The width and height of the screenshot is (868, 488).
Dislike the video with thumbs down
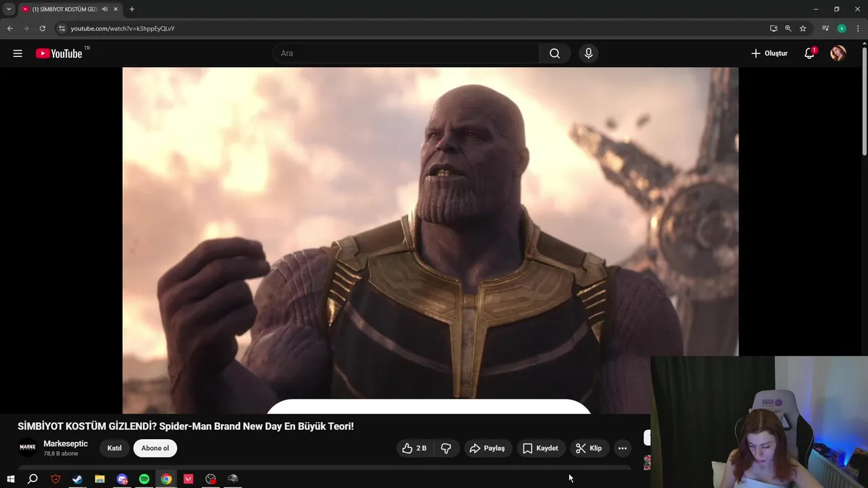pos(446,448)
